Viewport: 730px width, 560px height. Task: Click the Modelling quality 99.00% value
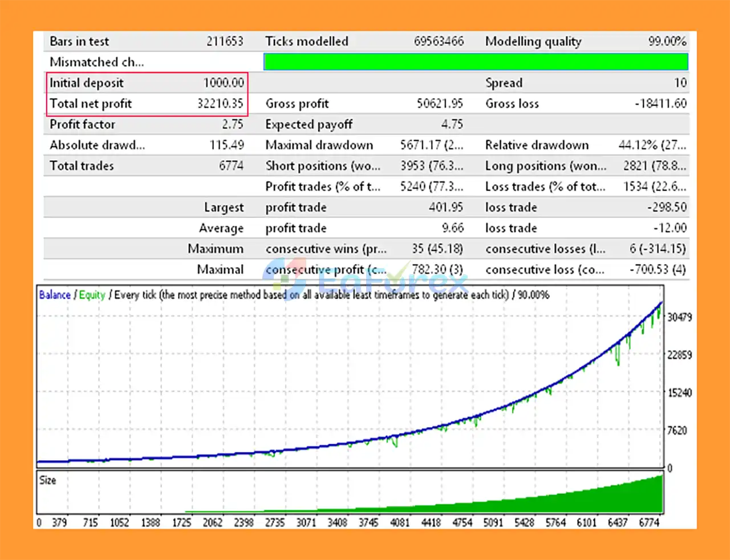[x=667, y=42]
